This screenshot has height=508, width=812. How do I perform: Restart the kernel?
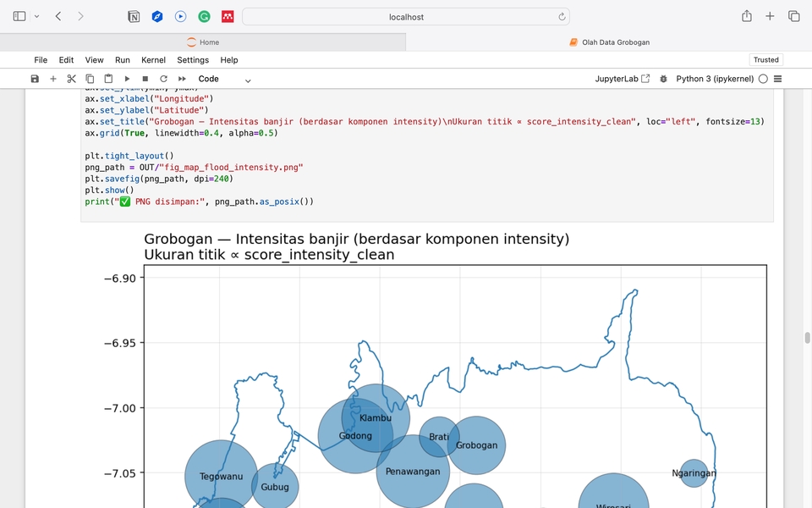[163, 79]
